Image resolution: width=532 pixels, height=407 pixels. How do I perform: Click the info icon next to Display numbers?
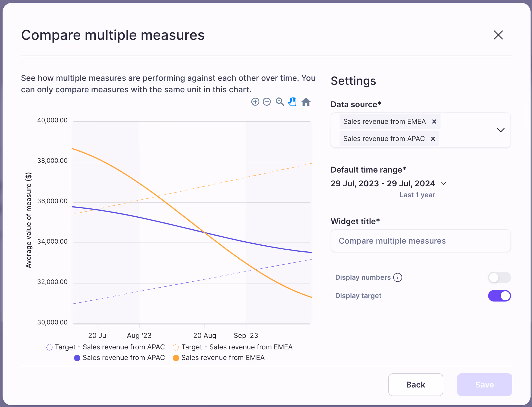click(x=398, y=277)
